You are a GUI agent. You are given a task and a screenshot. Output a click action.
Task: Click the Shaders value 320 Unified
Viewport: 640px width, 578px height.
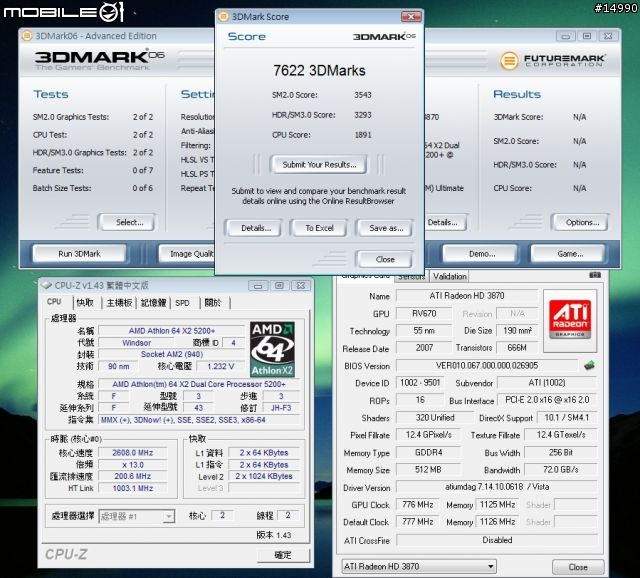click(434, 418)
